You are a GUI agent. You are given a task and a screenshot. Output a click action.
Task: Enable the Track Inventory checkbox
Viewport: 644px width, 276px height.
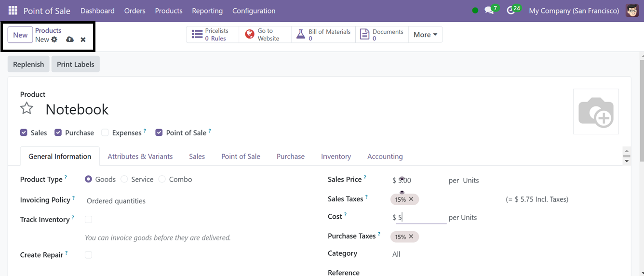coord(88,219)
